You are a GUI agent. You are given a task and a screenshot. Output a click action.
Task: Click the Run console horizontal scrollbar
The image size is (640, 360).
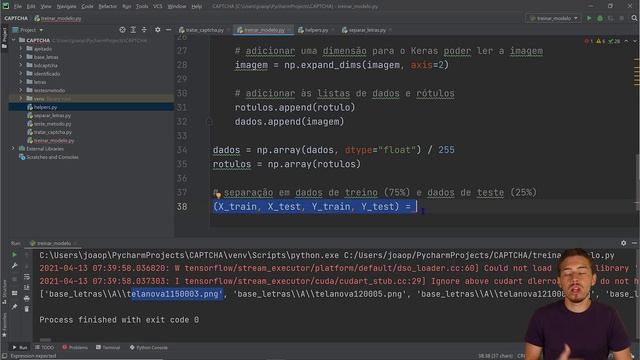click(45, 340)
